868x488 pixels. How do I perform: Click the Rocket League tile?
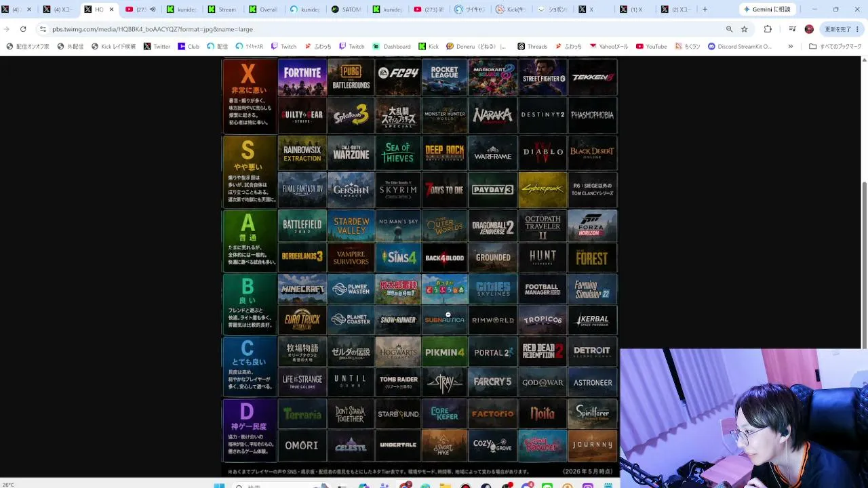[445, 77]
